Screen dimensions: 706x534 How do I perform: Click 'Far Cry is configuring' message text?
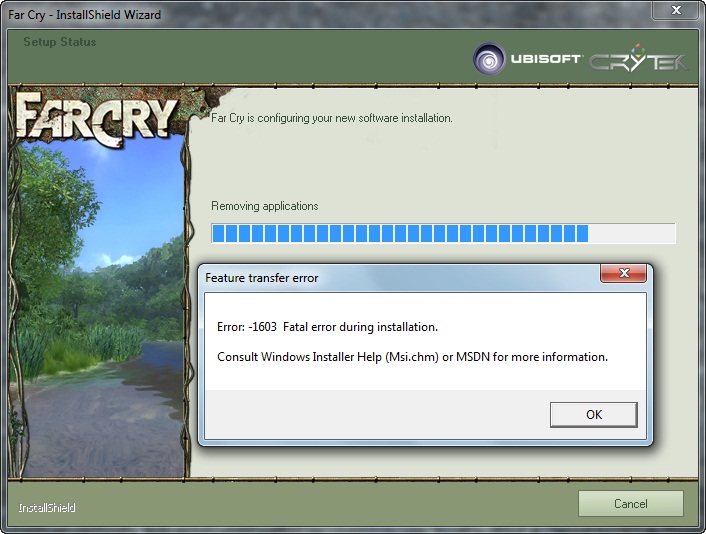[x=332, y=118]
